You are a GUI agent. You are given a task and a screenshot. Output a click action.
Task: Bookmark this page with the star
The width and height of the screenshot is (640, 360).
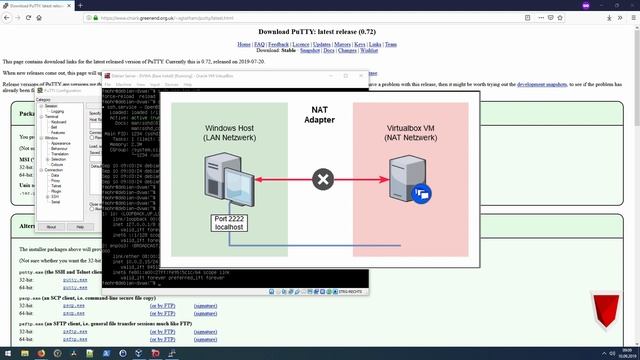point(560,18)
